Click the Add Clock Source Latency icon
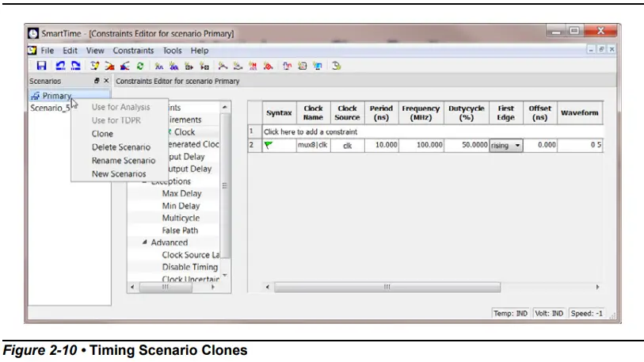Viewport: 644px width, 362px height. (287, 66)
